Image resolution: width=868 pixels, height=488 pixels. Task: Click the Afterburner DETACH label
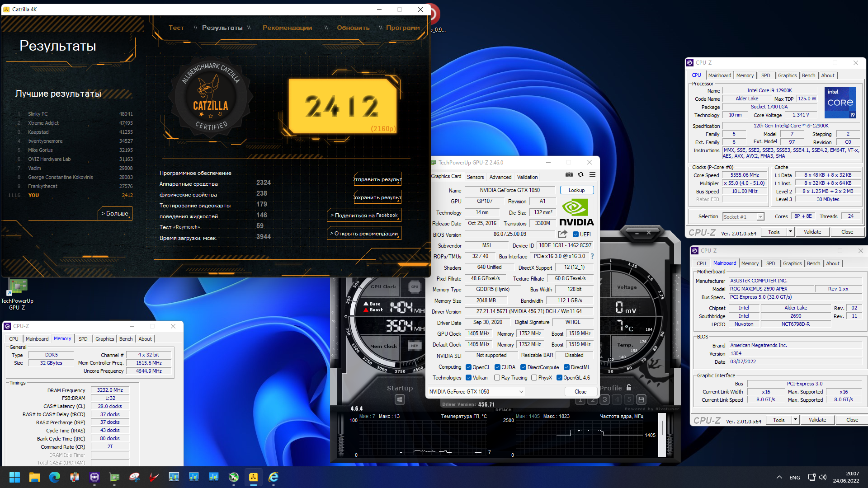coord(503,410)
